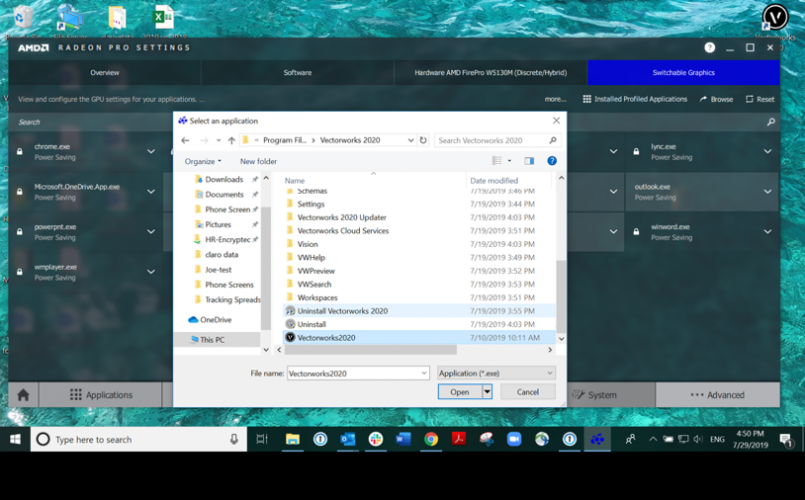Click the New folder button
Viewport: 805px width, 500px height.
tap(258, 161)
